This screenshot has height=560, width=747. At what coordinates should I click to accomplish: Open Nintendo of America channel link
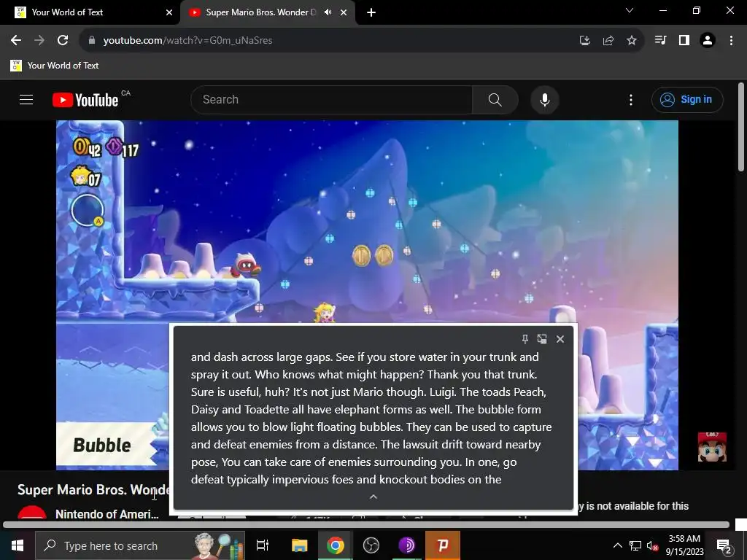pos(107,514)
